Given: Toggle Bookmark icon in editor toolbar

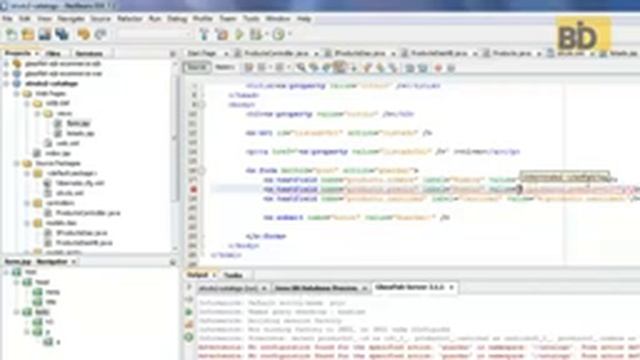Looking at the screenshot, I should pyautogui.click(x=393, y=68).
